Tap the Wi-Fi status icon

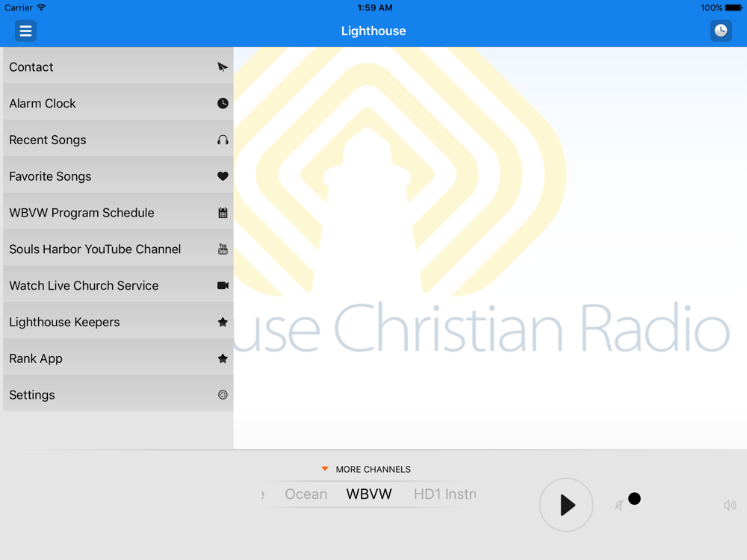tap(41, 7)
